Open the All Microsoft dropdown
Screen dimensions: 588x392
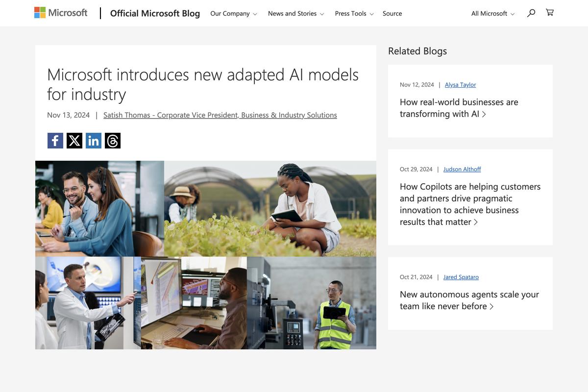(x=493, y=14)
